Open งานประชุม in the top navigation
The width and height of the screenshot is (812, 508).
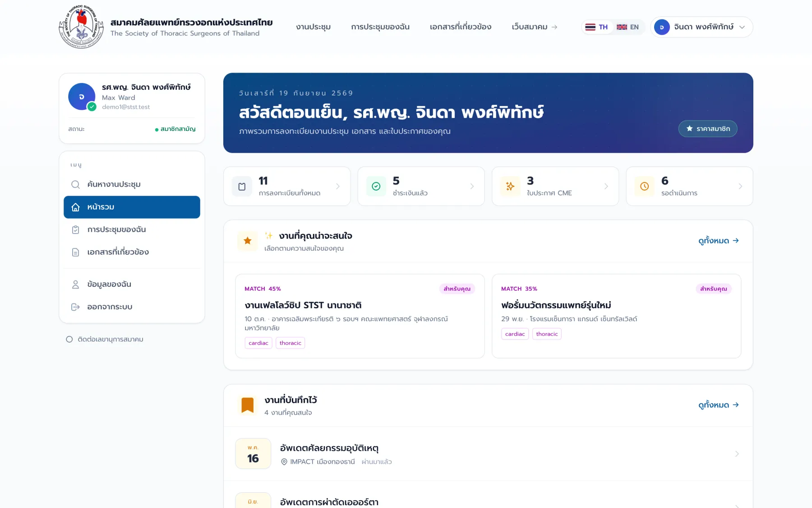[x=314, y=27]
